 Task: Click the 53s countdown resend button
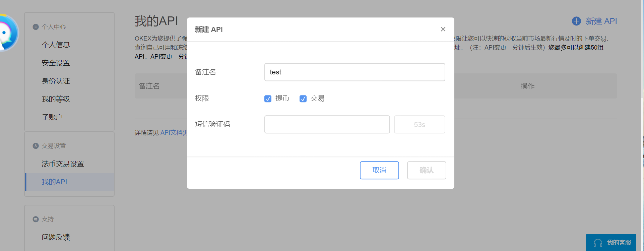[x=420, y=124]
